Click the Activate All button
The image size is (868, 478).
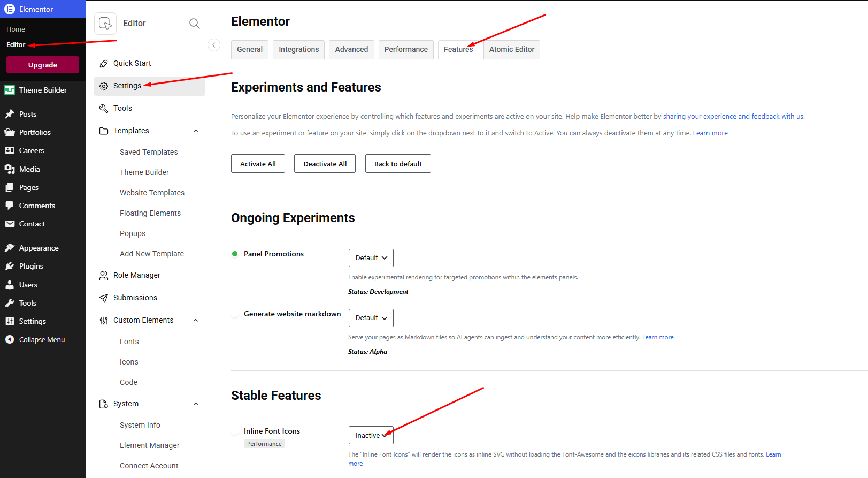[258, 164]
